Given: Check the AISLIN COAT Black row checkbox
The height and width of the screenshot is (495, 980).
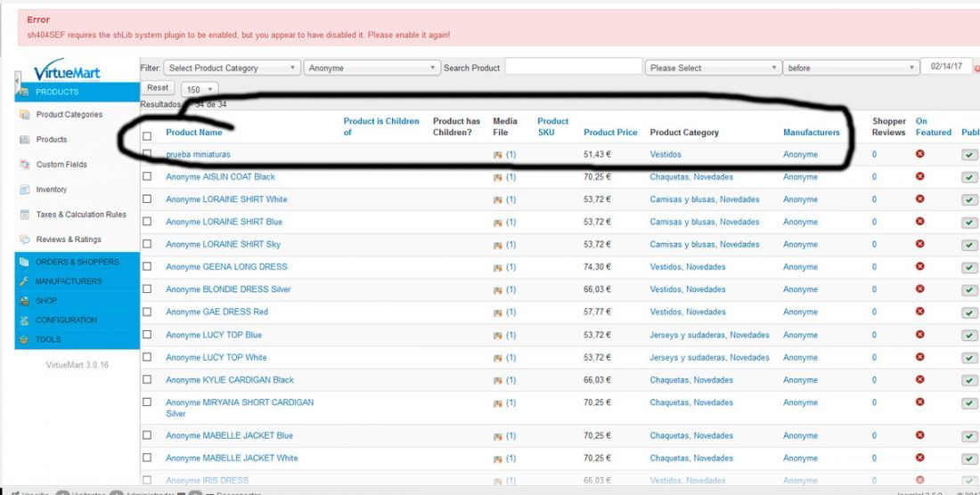Looking at the screenshot, I should [x=147, y=176].
